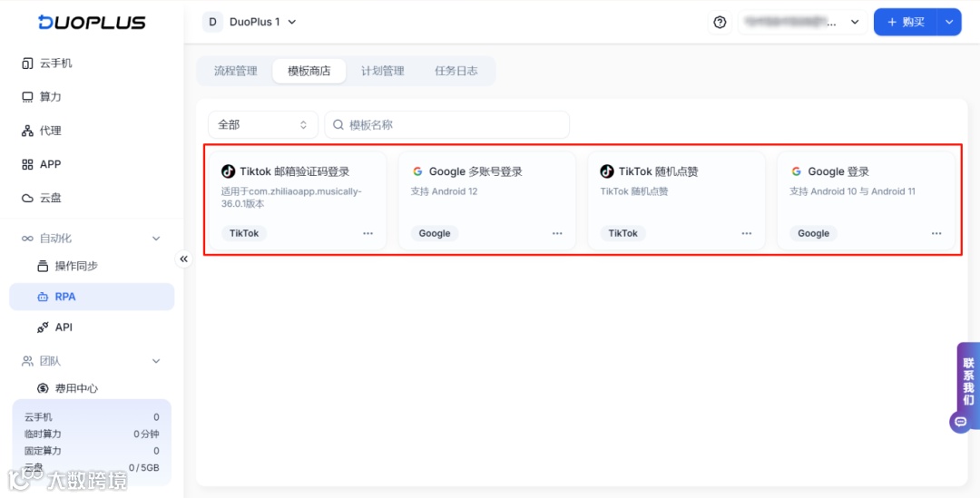Open more options on Tiktok 邮箱验证码登录 card
980x498 pixels.
(367, 233)
